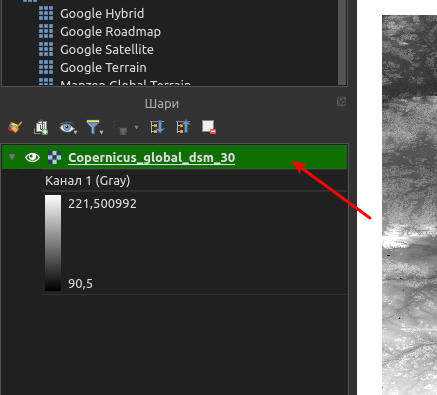Open the Filter Legend funnel dropdown
This screenshot has width=437, height=395.
94,127
